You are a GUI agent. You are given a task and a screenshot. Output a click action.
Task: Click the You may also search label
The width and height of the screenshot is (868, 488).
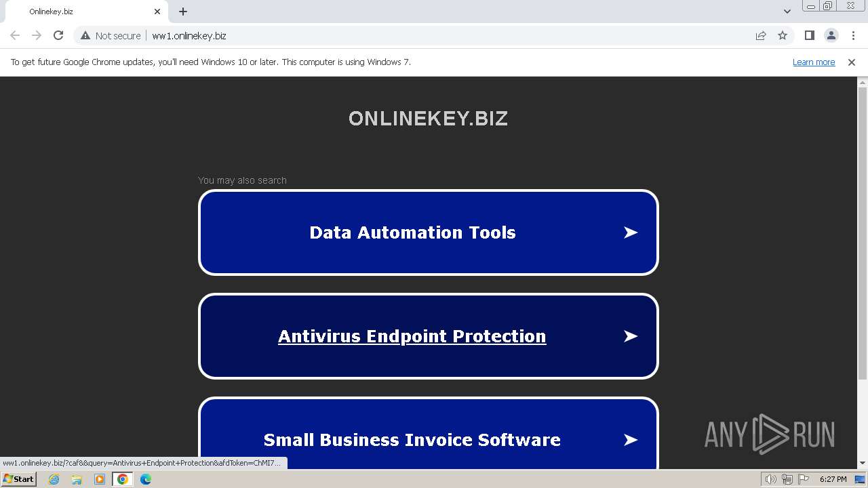point(242,180)
